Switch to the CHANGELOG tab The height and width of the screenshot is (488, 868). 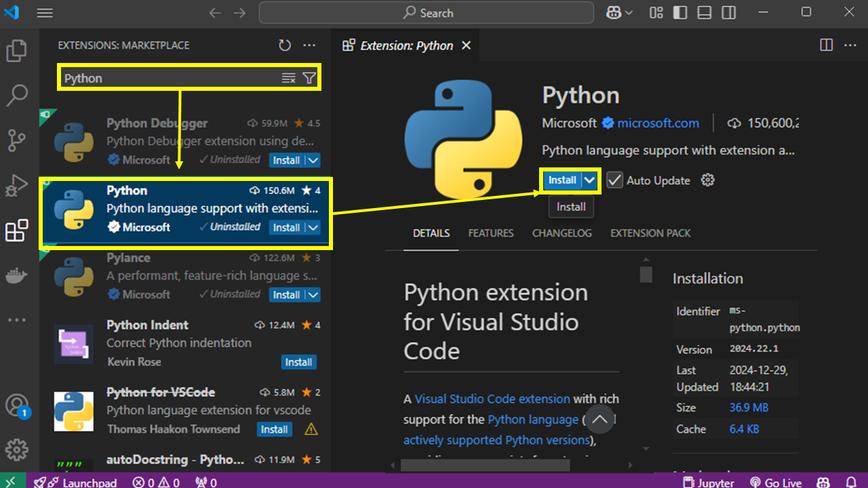coord(561,233)
